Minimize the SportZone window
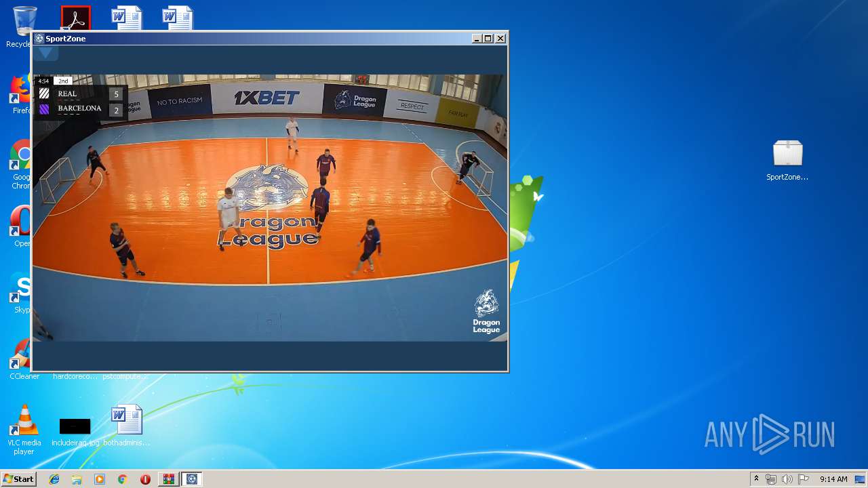Screen dimensions: 868x488 click(x=477, y=39)
